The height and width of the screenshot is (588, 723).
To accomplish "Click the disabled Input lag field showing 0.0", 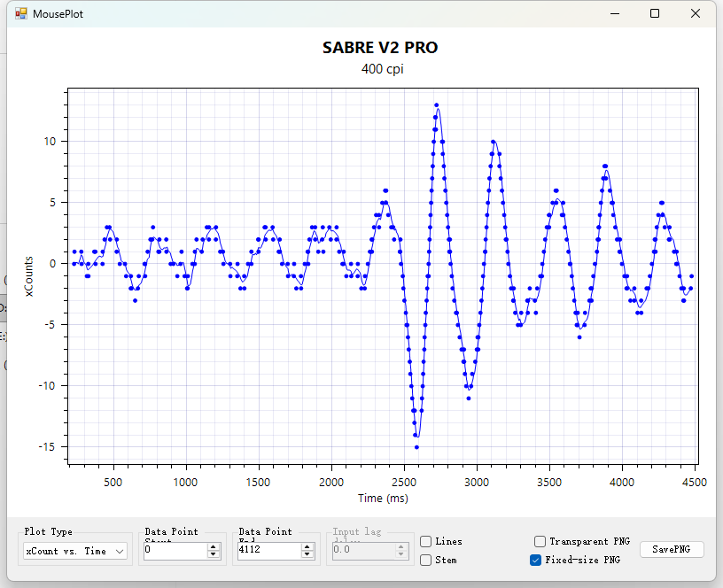I will pos(363,550).
